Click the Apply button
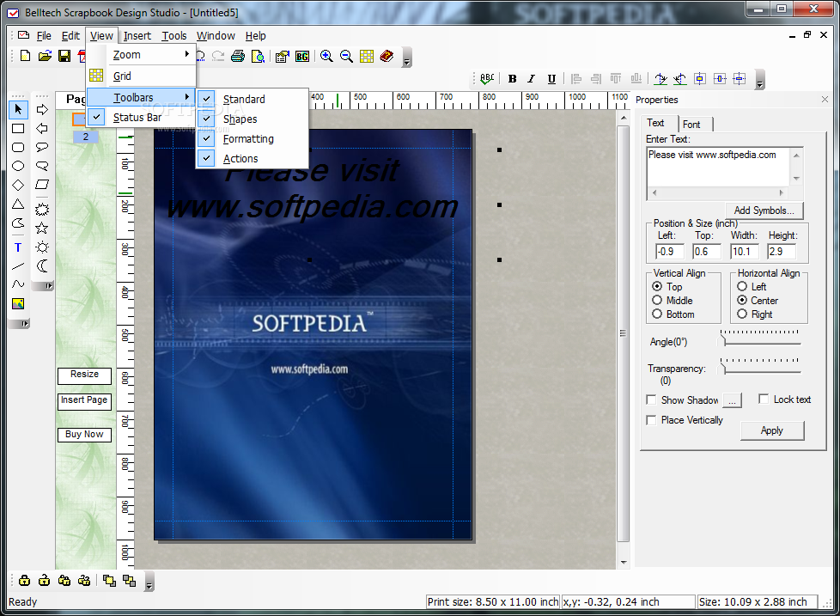Image resolution: width=840 pixels, height=616 pixels. click(x=772, y=430)
